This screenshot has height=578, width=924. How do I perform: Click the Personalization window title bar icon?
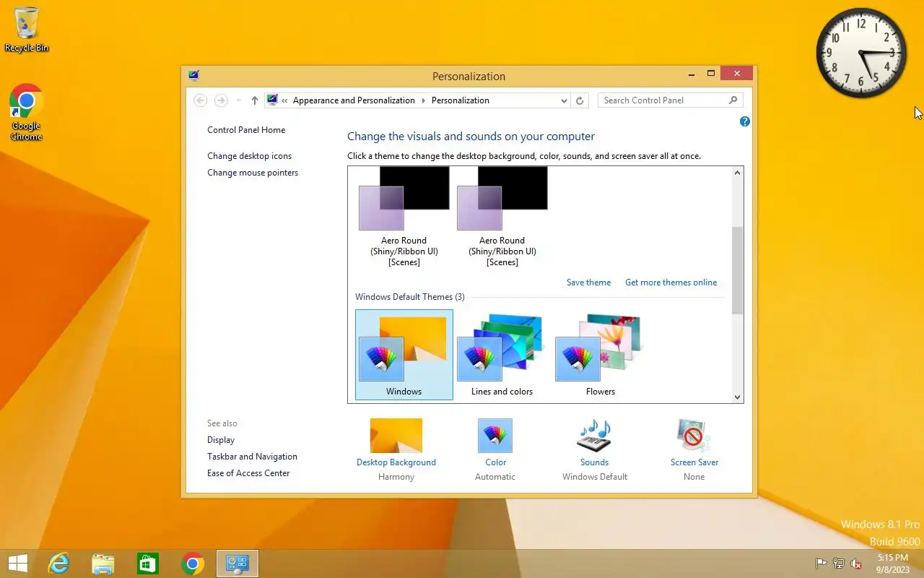[x=193, y=75]
